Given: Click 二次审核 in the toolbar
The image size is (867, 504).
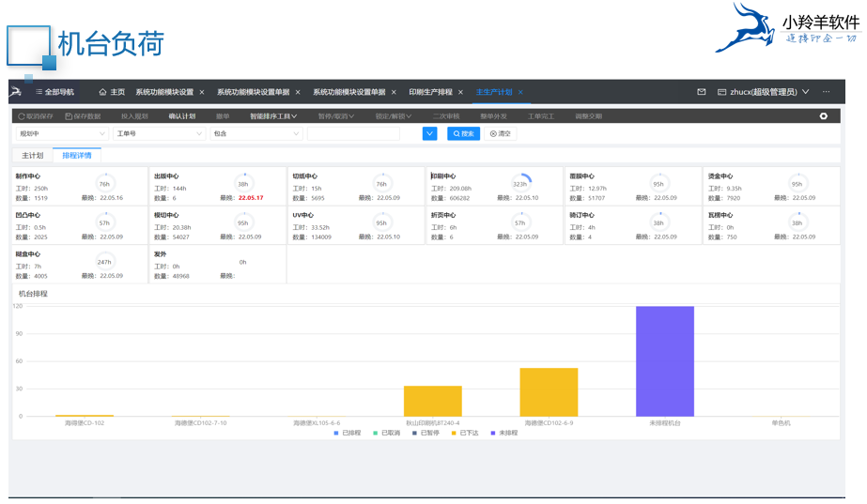Looking at the screenshot, I should 446,116.
